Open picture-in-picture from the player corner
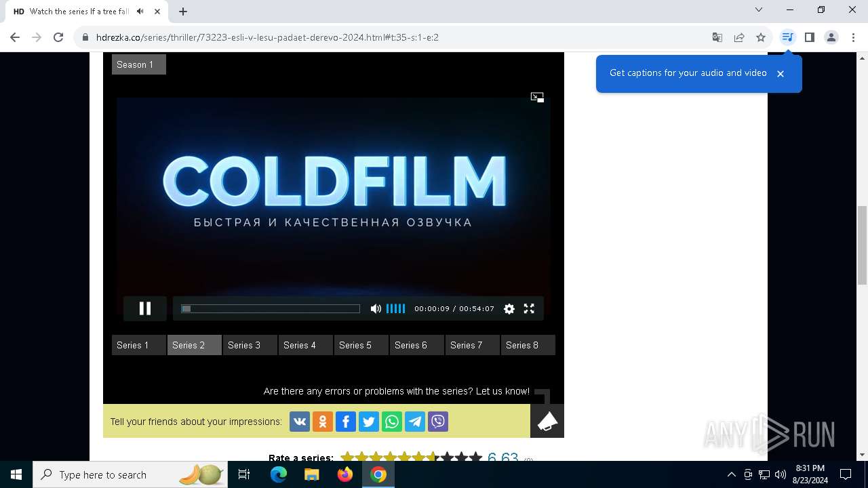This screenshot has width=868, height=488. point(537,98)
